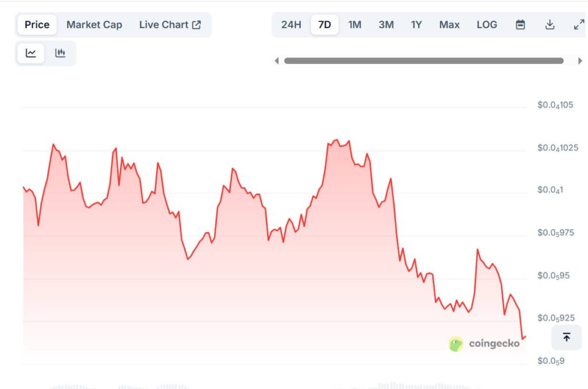Switch to the line chart view icon

coord(31,53)
